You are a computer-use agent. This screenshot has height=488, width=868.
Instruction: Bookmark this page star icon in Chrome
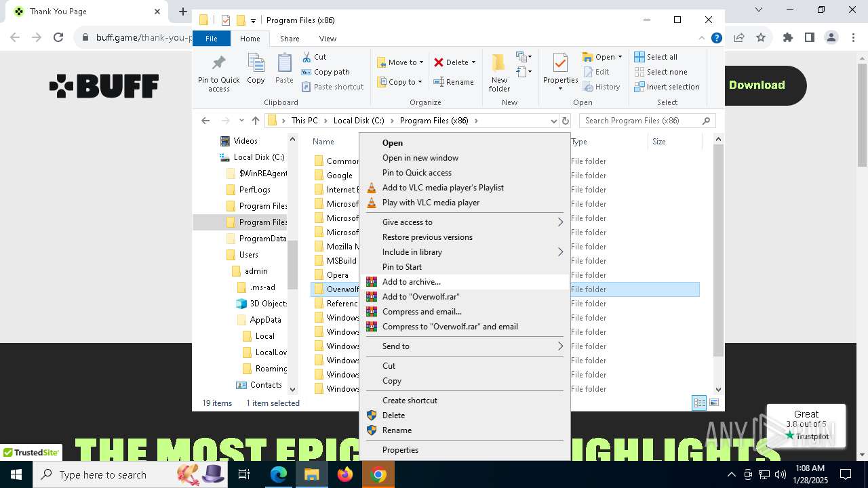[x=761, y=37]
